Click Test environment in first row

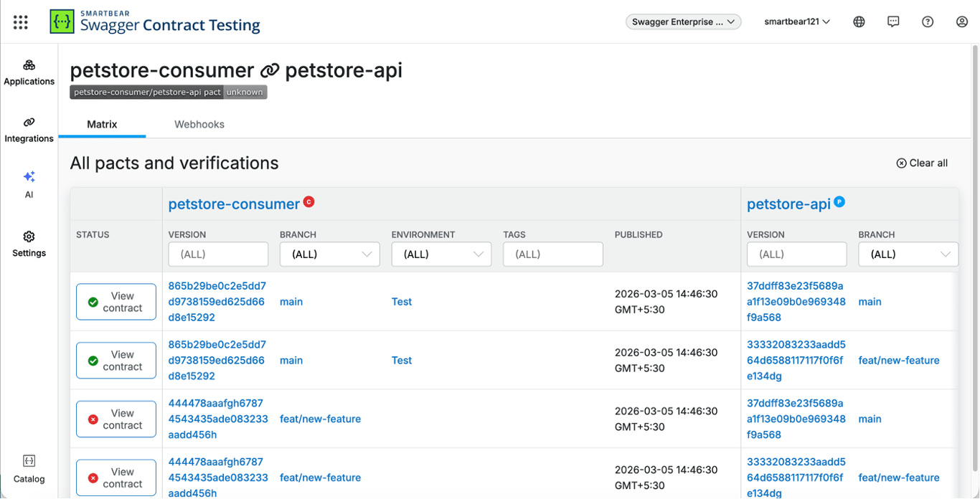point(402,302)
